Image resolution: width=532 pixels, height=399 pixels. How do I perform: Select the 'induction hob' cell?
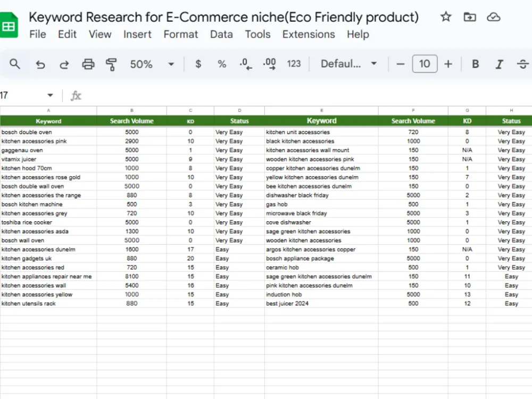tap(322, 295)
